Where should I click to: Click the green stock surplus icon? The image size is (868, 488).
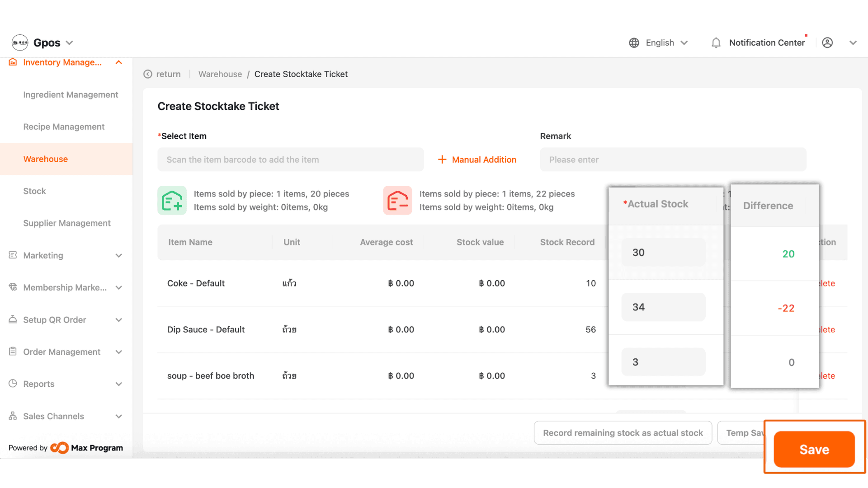(172, 200)
